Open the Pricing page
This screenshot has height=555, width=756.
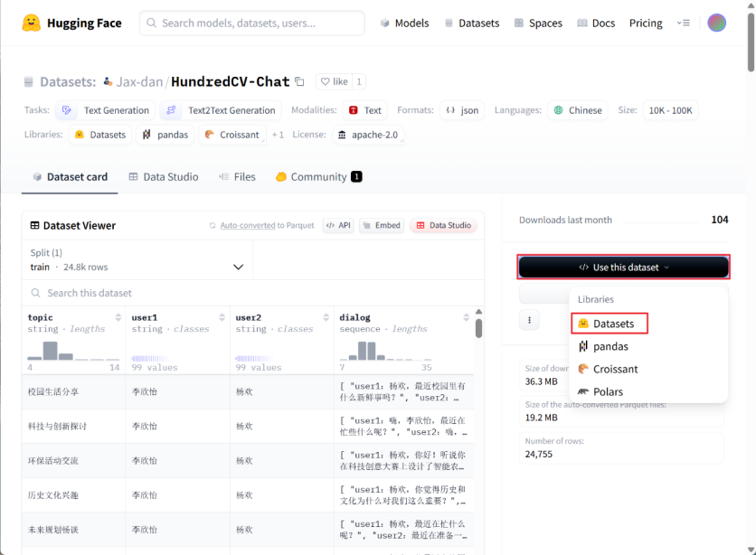point(646,24)
